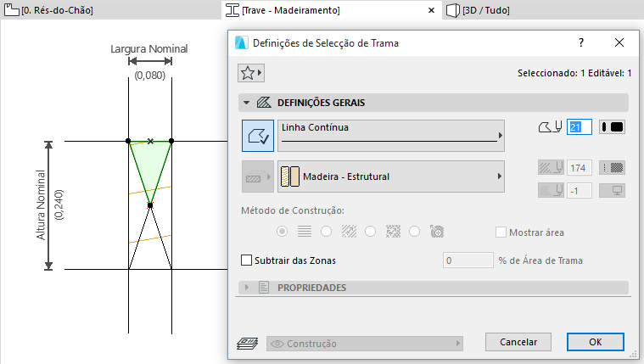Screen dimensions: 644x364
Task: Confirm with the OK button
Action: [596, 342]
